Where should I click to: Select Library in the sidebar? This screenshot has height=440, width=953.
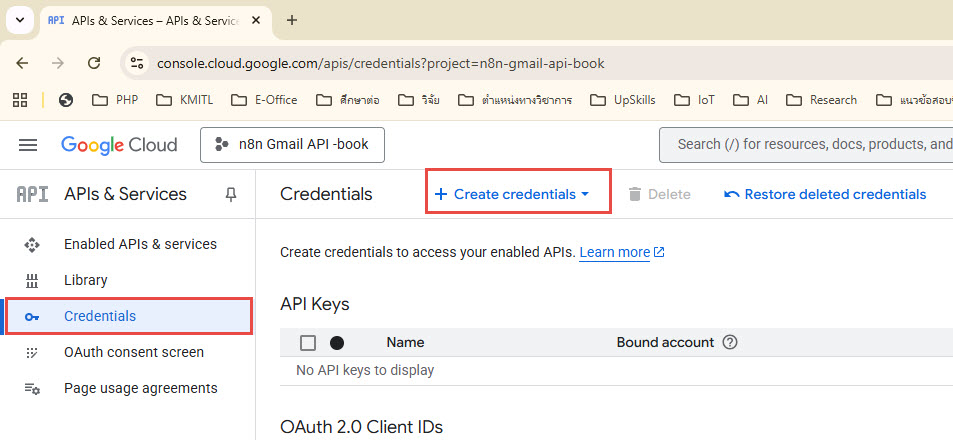pos(86,280)
